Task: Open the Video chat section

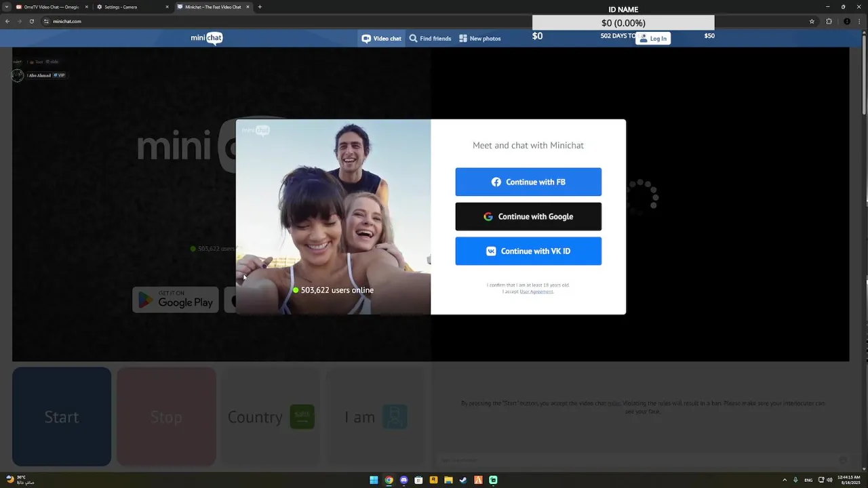Action: coord(381,39)
